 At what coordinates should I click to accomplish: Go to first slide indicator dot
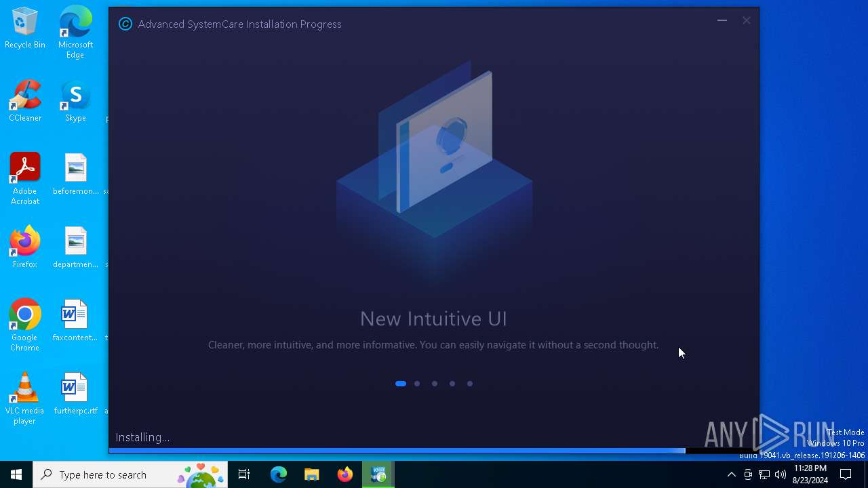tap(401, 384)
